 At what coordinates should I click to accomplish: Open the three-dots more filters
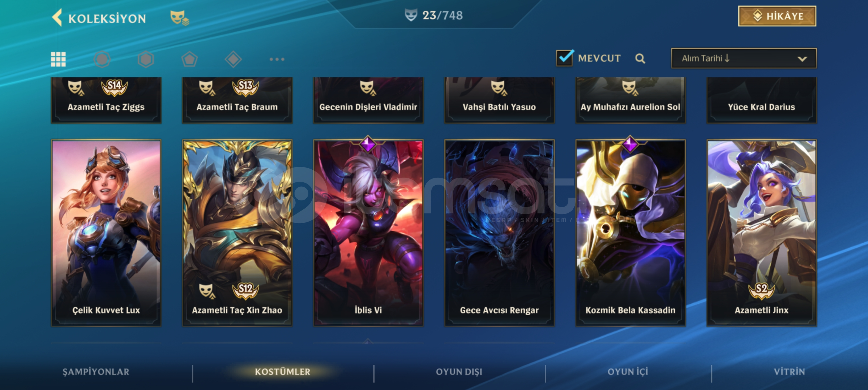click(x=277, y=59)
